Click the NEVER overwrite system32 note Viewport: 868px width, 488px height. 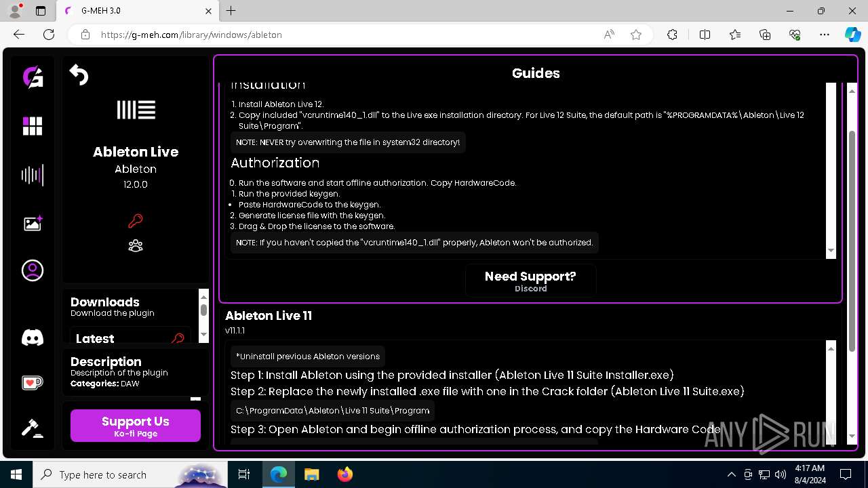pos(348,142)
